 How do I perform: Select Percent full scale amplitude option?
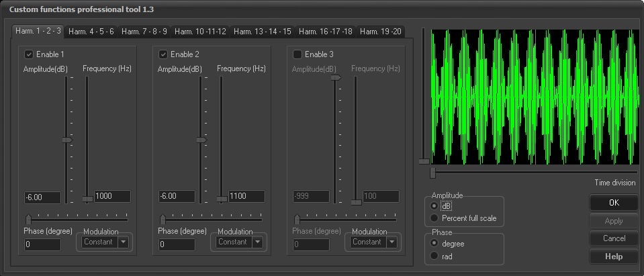click(x=434, y=218)
